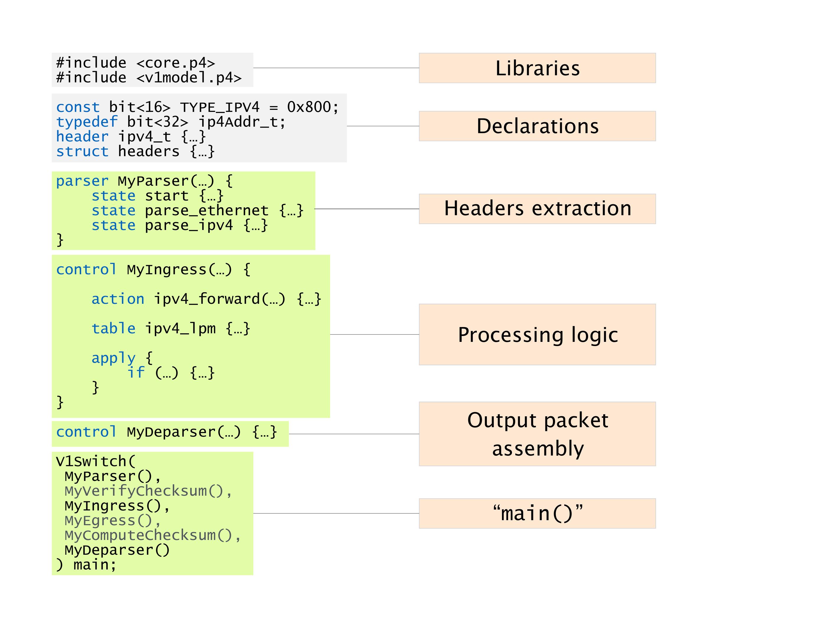
Task: Click 'const bit<16> TYPE_IPV4 = 0x800;' line
Action: click(x=198, y=107)
